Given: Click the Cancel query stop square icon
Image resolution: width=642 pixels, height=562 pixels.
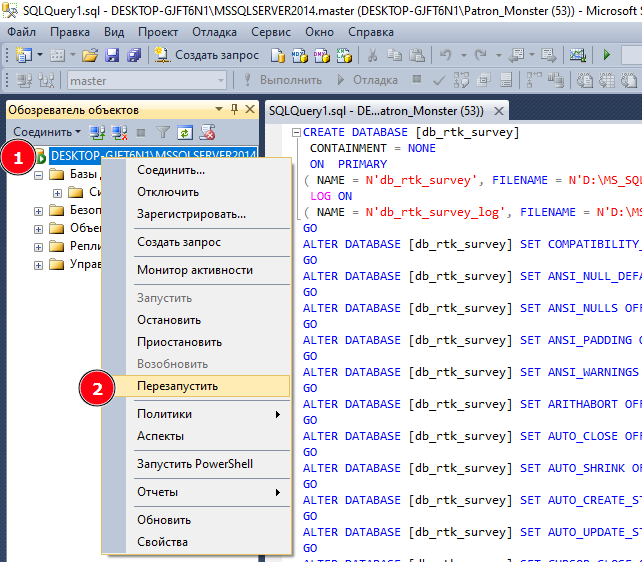Looking at the screenshot, I should pyautogui.click(x=417, y=79).
